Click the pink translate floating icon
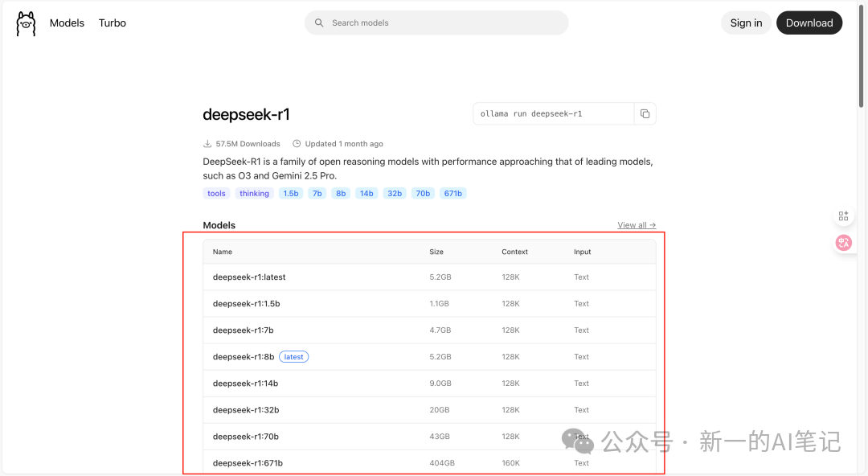 click(844, 242)
